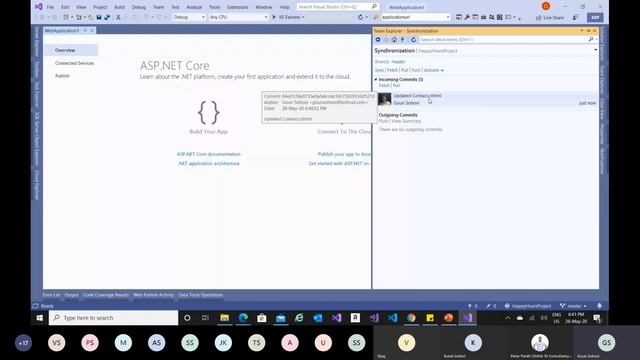Open Team Explorer Home page icon
640x360 pixels.
point(394,40)
